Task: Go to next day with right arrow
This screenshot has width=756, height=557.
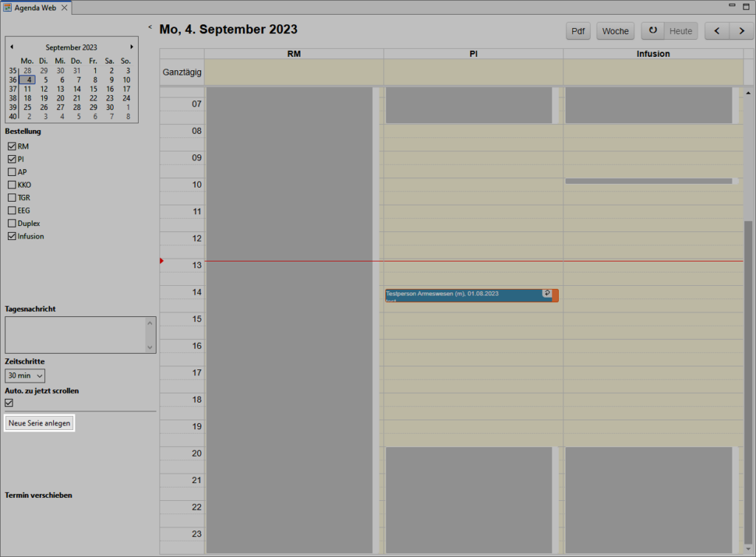Action: click(740, 31)
